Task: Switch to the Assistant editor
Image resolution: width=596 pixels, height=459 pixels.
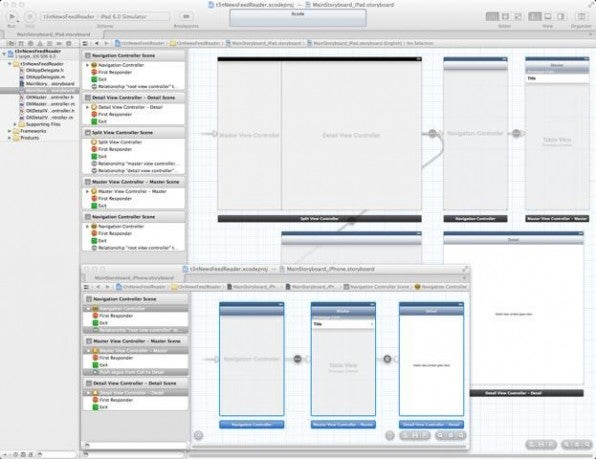Action: point(505,16)
